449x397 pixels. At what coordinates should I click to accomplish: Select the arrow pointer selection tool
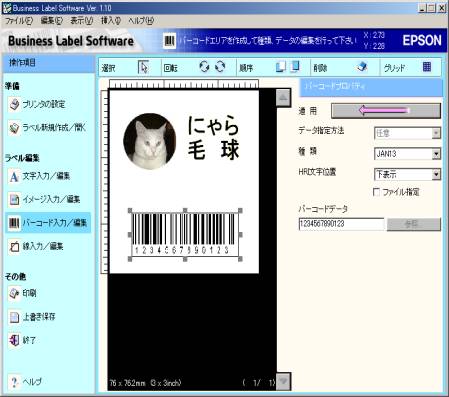point(143,67)
